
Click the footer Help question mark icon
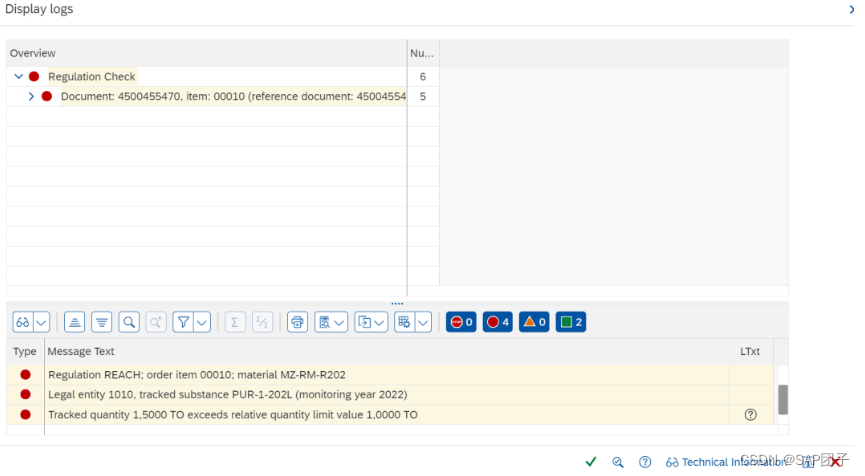645,462
